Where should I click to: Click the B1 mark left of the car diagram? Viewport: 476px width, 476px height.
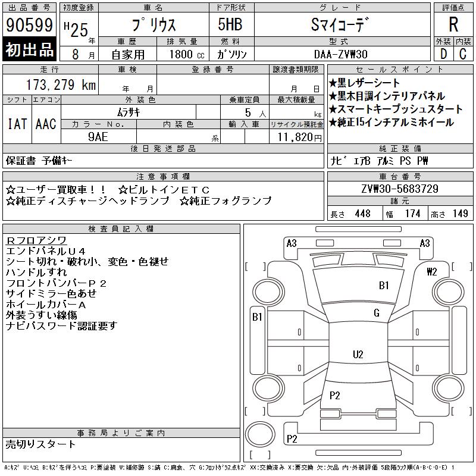pos(257,317)
